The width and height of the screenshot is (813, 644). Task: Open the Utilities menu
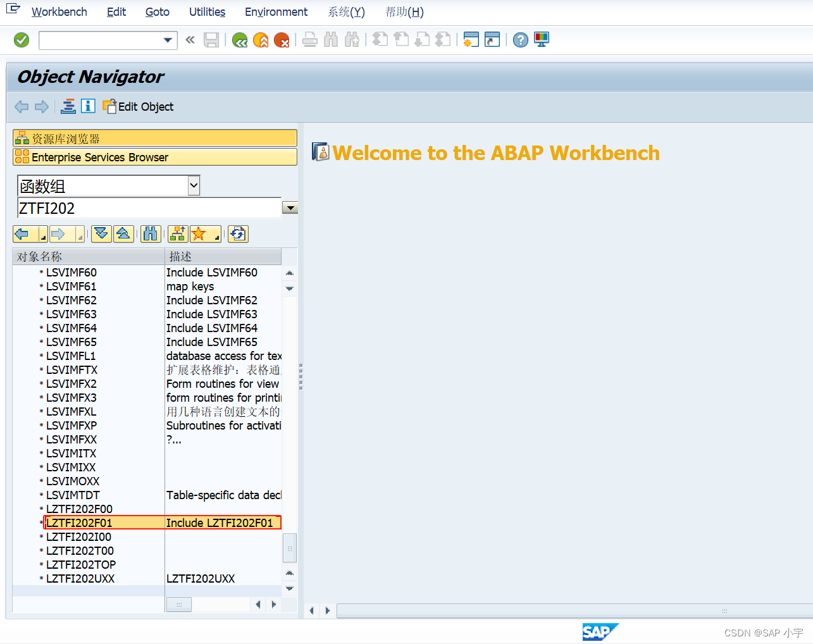[208, 12]
